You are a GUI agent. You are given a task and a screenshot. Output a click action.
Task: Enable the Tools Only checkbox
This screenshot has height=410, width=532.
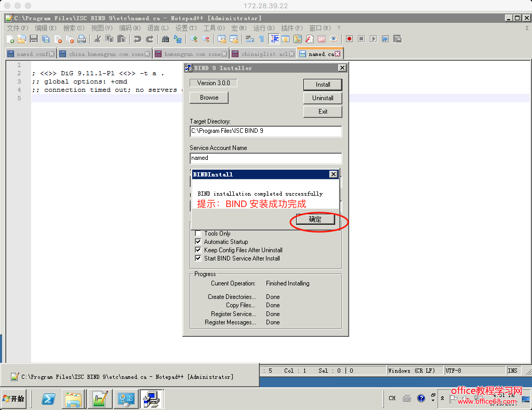click(198, 234)
